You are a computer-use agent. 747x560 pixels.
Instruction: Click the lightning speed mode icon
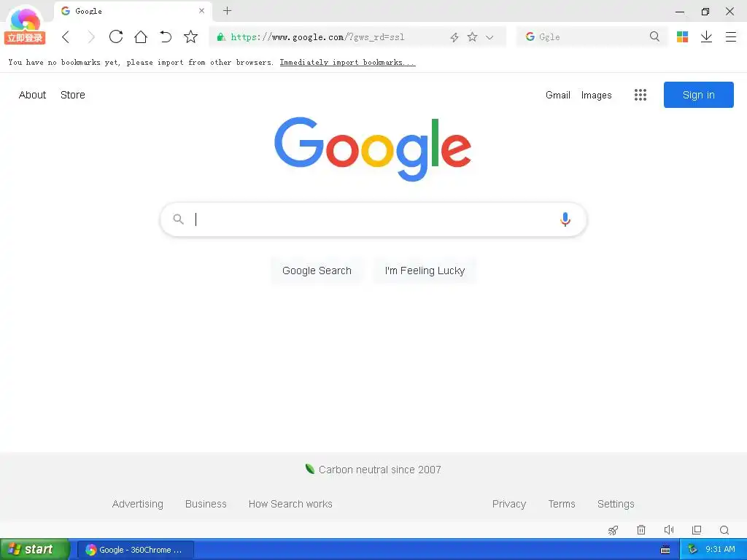[454, 37]
